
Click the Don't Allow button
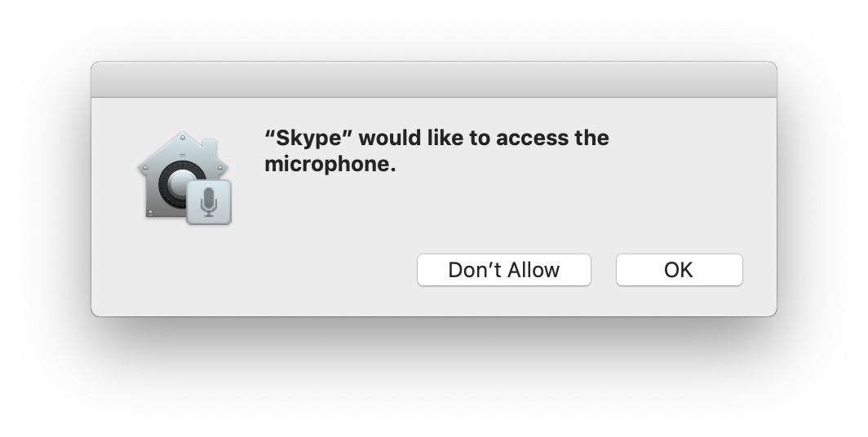coord(503,270)
